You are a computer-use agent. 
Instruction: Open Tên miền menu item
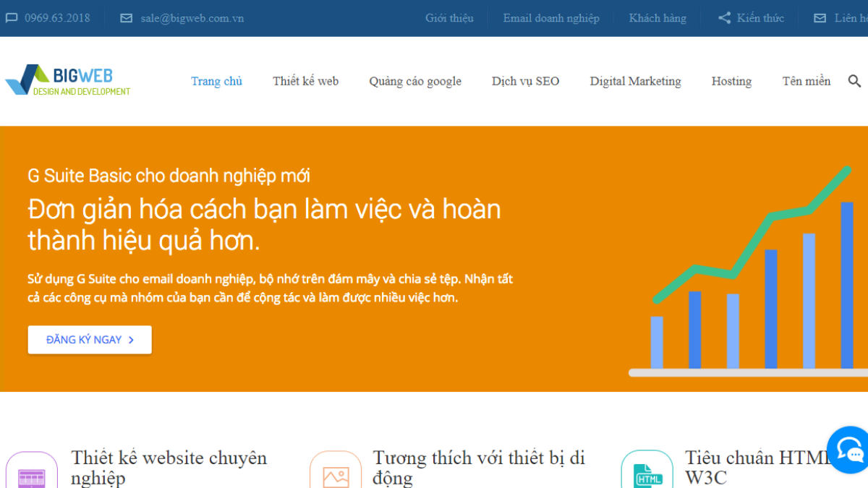807,81
